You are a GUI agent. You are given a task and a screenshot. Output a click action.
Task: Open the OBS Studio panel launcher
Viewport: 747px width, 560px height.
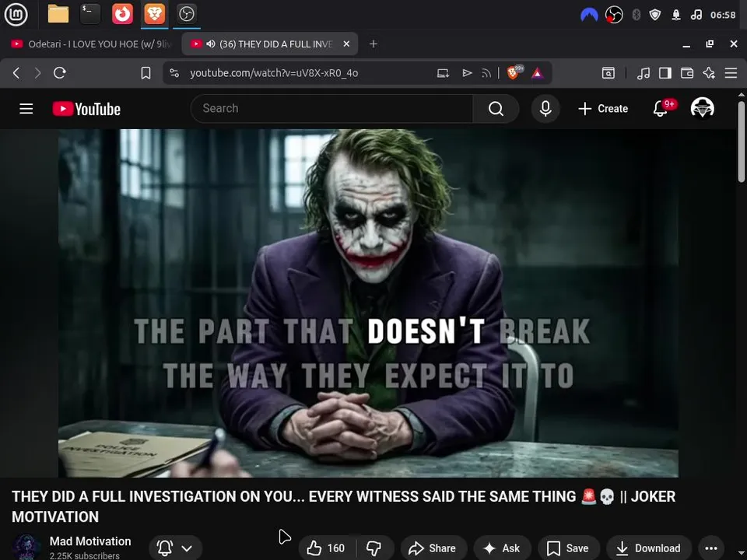click(186, 14)
